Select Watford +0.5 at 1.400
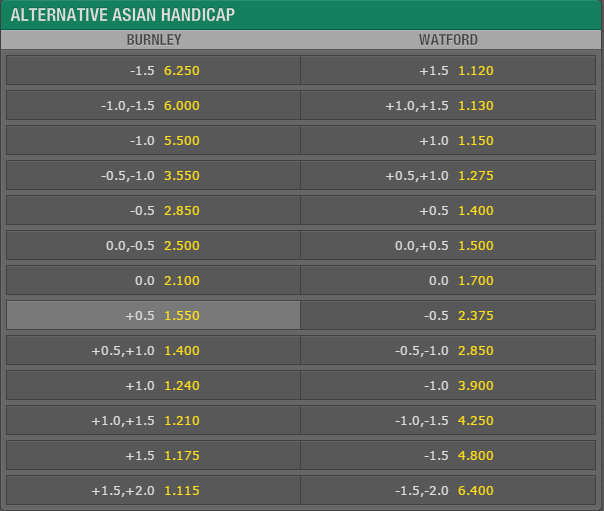This screenshot has height=511, width=604. pyautogui.click(x=448, y=211)
